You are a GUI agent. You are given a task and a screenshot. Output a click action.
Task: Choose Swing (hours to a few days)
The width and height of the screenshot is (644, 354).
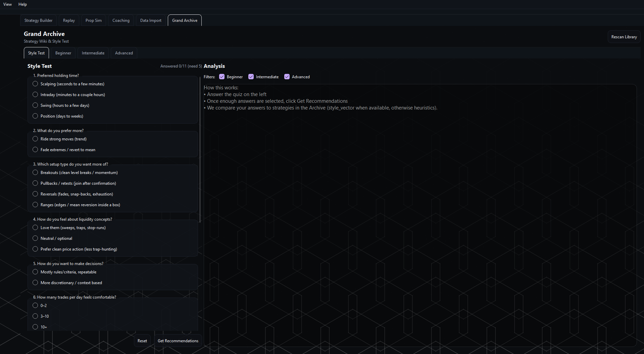(x=35, y=105)
